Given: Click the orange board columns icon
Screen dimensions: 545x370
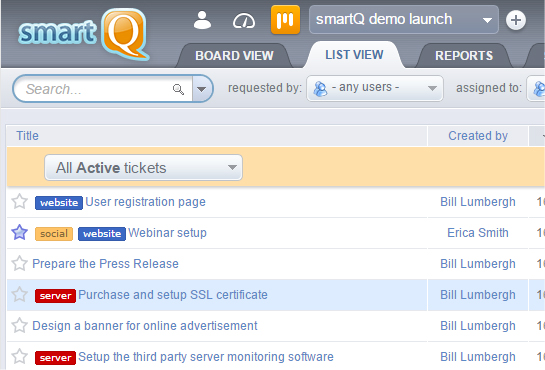Looking at the screenshot, I should pos(285,19).
